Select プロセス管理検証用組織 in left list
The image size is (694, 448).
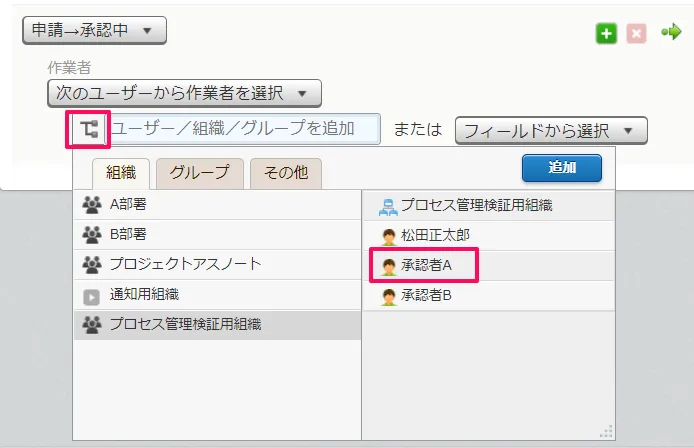(x=217, y=325)
